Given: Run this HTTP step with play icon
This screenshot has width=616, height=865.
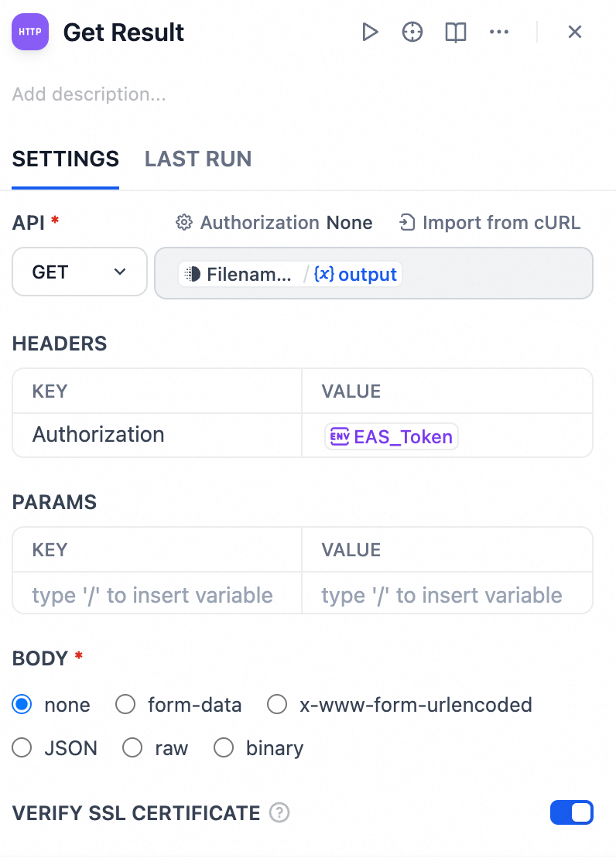Looking at the screenshot, I should pos(370,32).
